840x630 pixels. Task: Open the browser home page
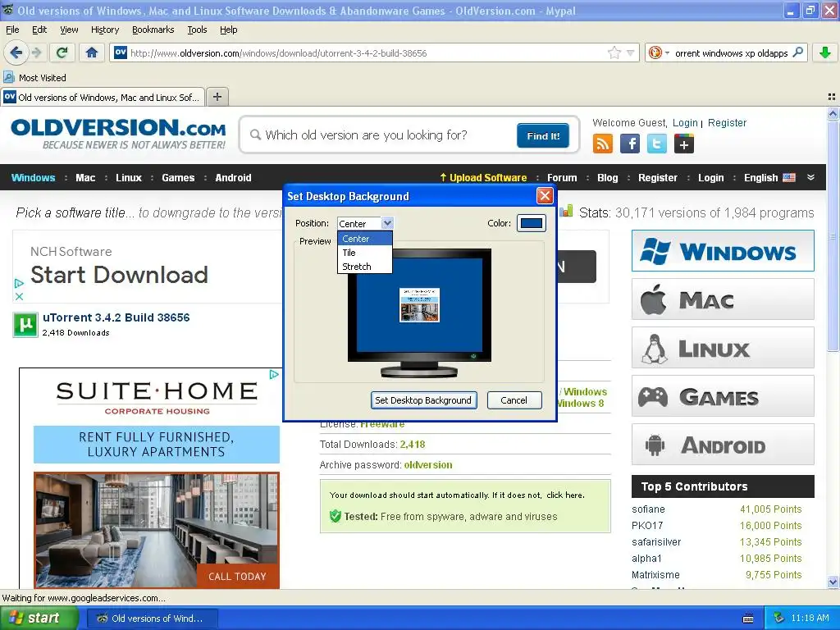pyautogui.click(x=92, y=52)
